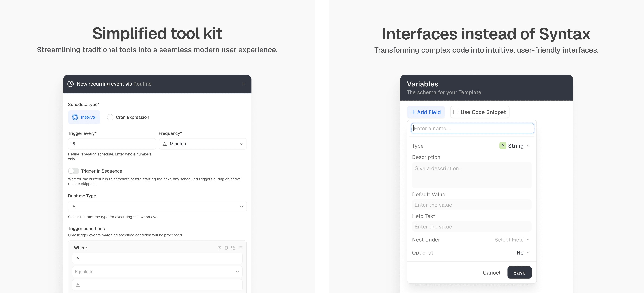The image size is (644, 293).
Task: Select the Cron Expression schedule type
Action: click(128, 117)
